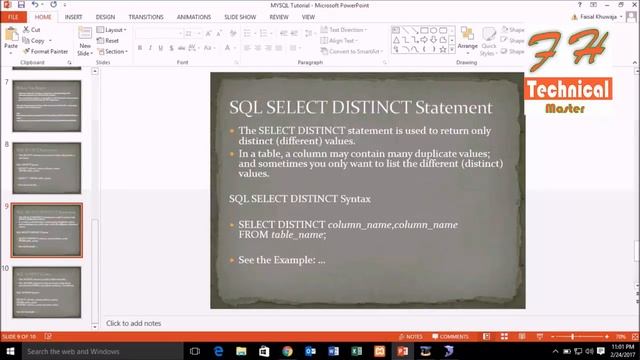Undo the last action
The image size is (640, 360).
(35, 5)
